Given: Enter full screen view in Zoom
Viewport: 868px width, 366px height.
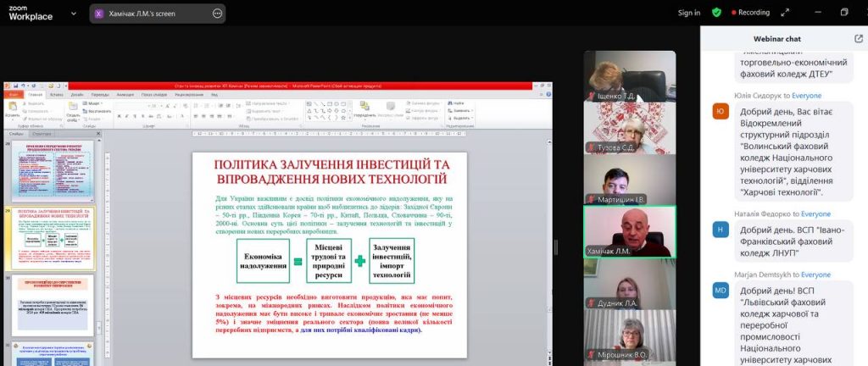Looking at the screenshot, I should [x=843, y=13].
